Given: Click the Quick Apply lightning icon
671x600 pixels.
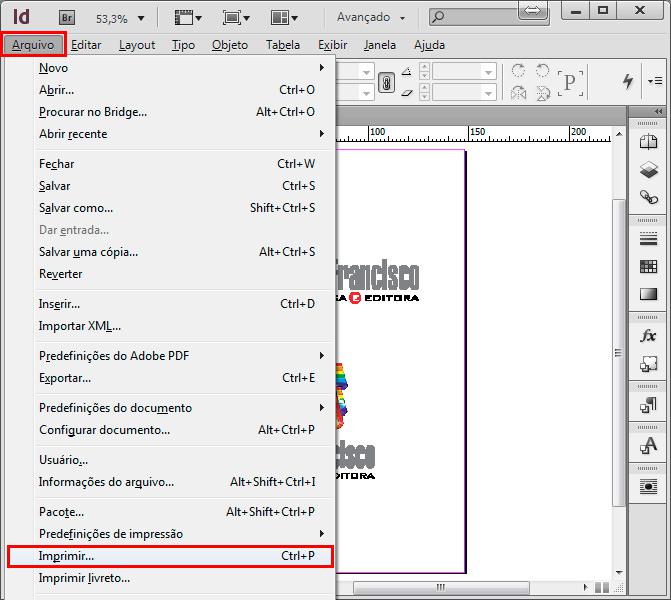Looking at the screenshot, I should [628, 81].
